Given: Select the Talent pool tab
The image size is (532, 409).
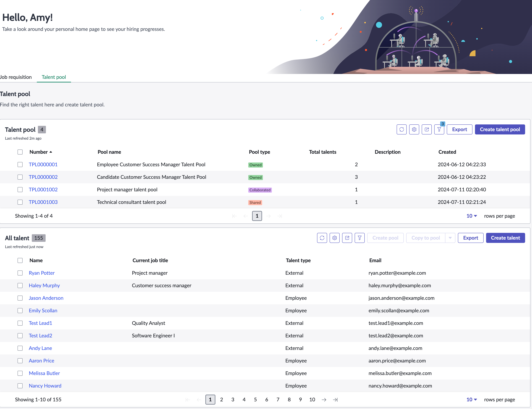Looking at the screenshot, I should 54,77.
